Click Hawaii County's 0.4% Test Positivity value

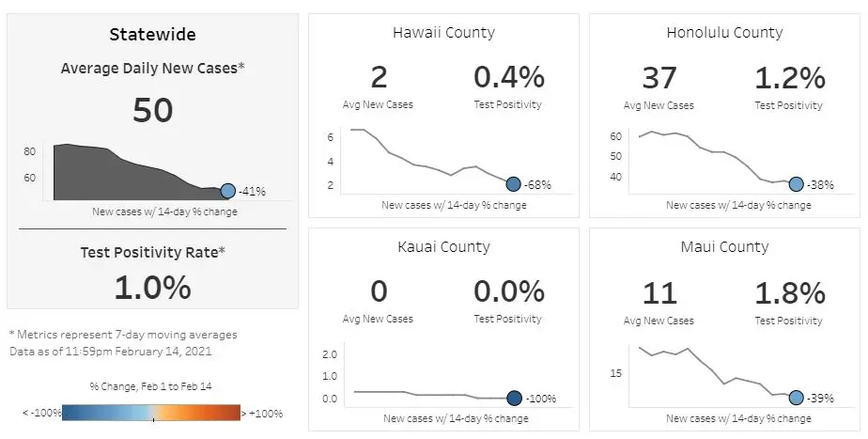point(508,78)
